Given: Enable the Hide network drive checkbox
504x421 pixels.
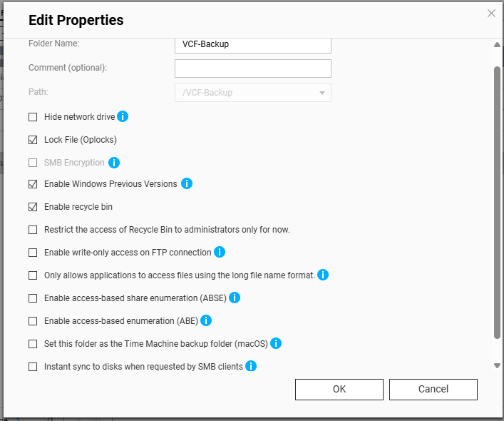Looking at the screenshot, I should pyautogui.click(x=33, y=117).
